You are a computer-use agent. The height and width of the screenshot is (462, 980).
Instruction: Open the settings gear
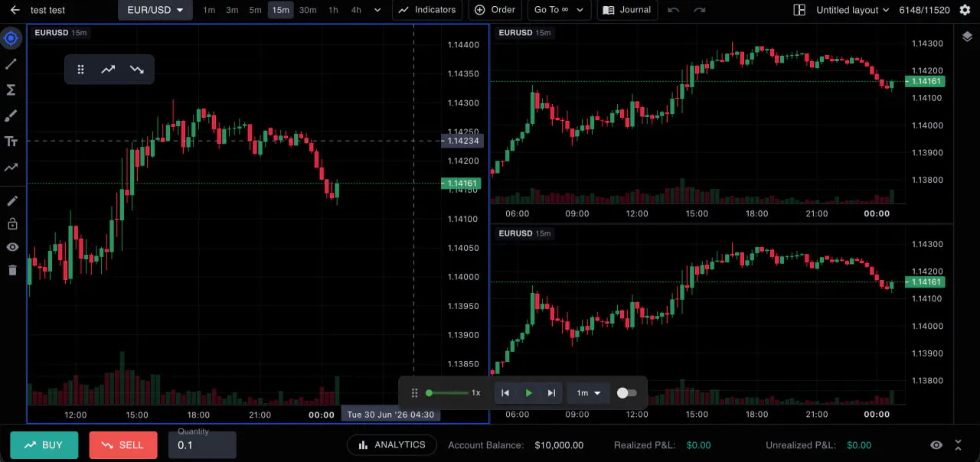pos(965,10)
